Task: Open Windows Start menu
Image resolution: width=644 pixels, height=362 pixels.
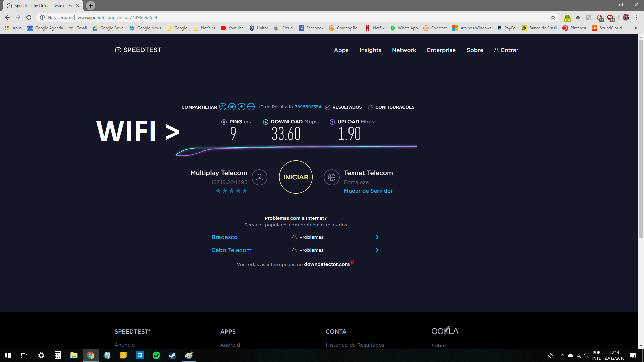Action: click(x=8, y=355)
